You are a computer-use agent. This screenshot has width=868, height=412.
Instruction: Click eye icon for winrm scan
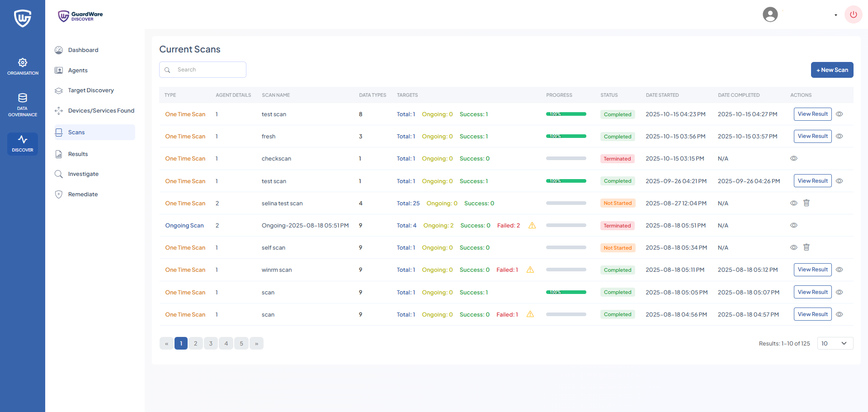tap(839, 270)
